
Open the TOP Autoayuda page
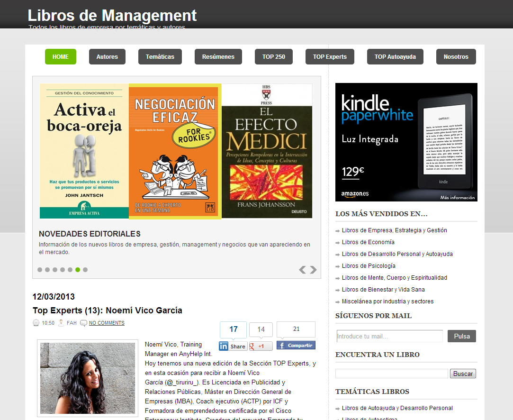coord(395,57)
